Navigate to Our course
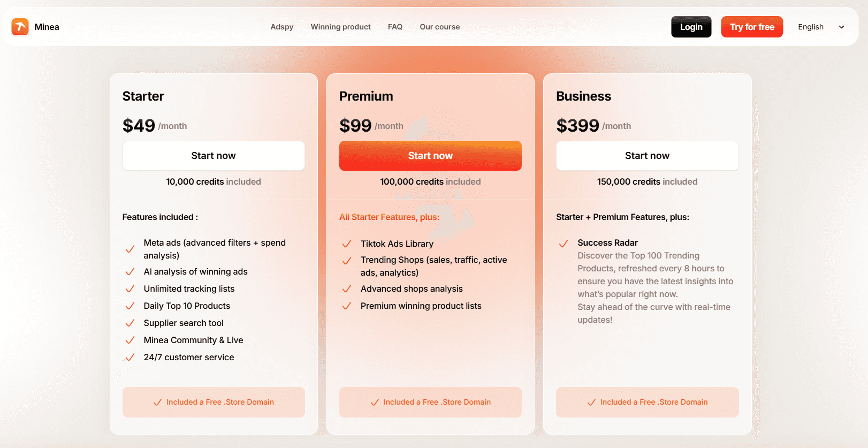Image resolution: width=868 pixels, height=448 pixels. pyautogui.click(x=439, y=27)
